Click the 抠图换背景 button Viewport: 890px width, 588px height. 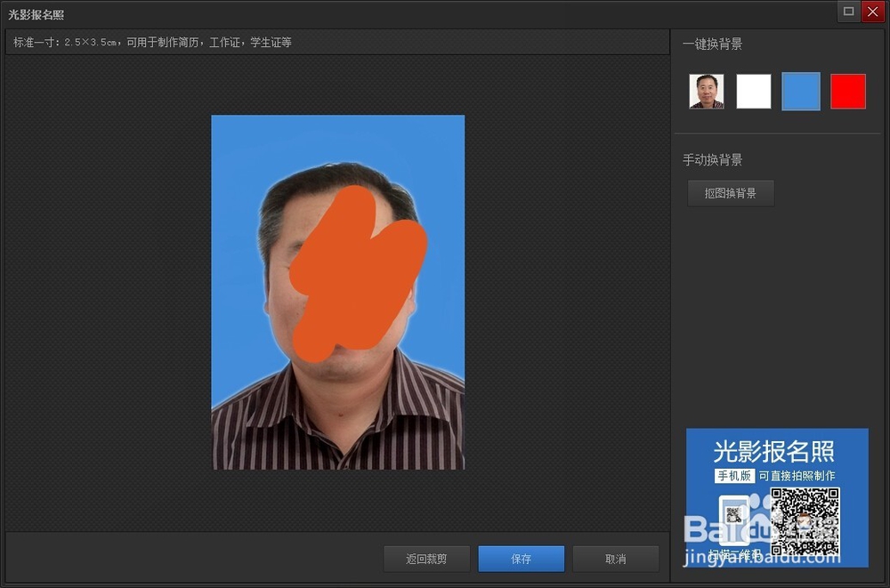tap(731, 193)
